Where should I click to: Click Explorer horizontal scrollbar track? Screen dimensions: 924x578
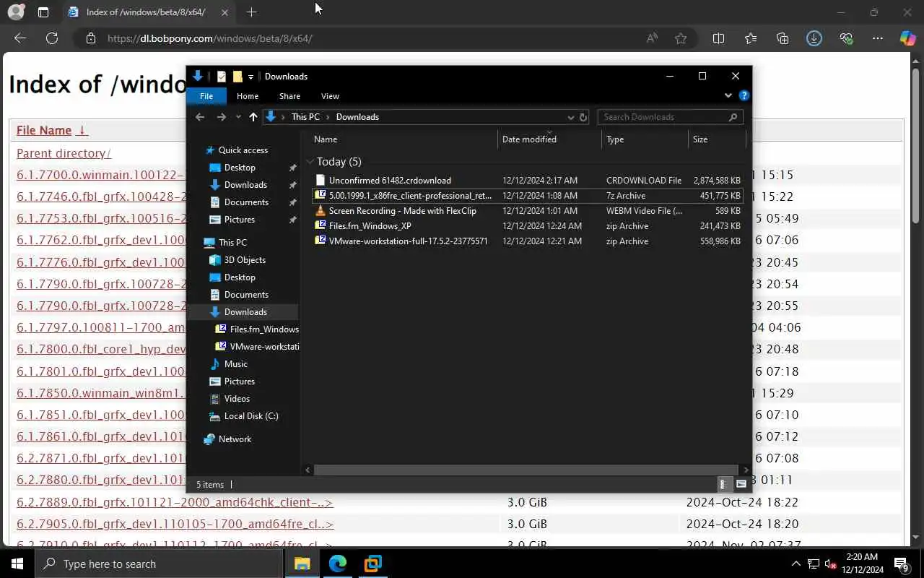coord(526,470)
